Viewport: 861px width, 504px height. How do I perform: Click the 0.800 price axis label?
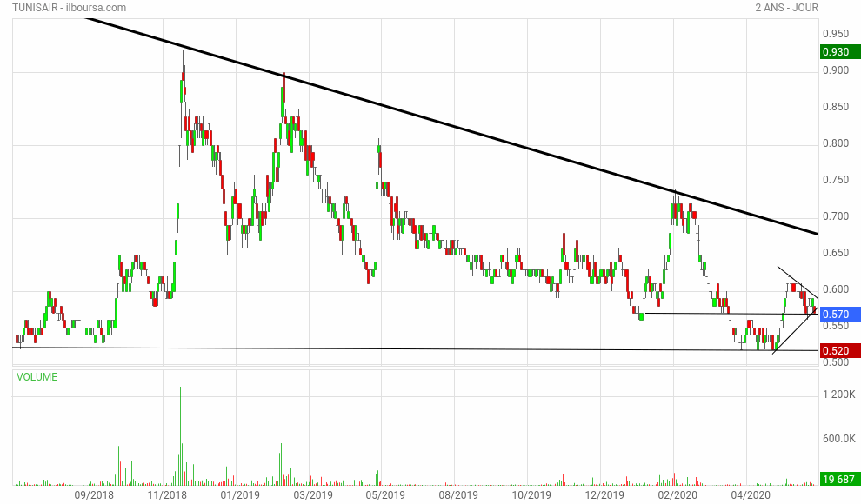click(836, 143)
